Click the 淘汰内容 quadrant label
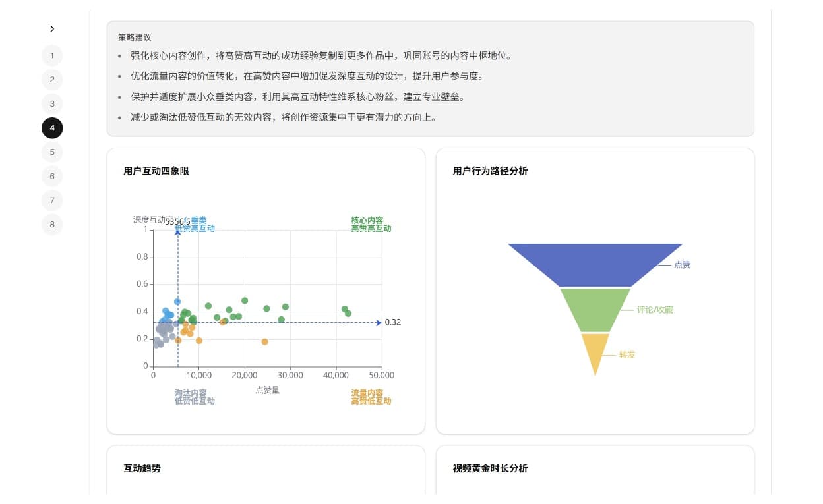The image size is (823, 504). tap(191, 393)
